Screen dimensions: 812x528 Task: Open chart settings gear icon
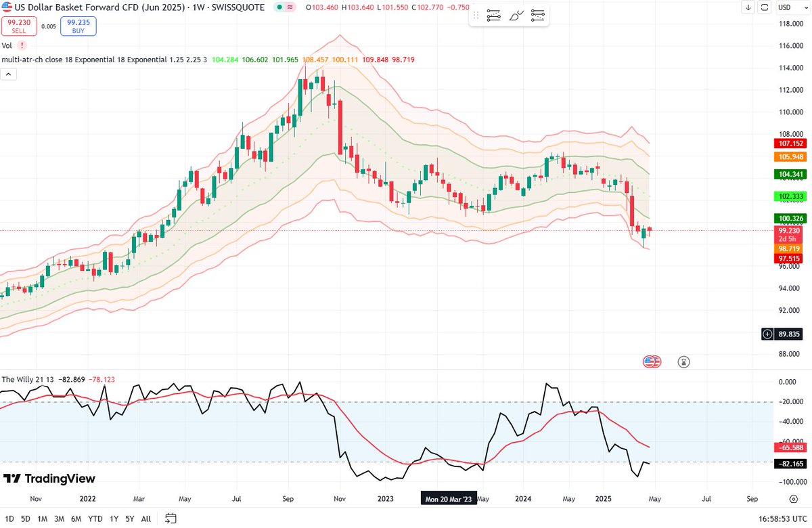pyautogui.click(x=793, y=499)
